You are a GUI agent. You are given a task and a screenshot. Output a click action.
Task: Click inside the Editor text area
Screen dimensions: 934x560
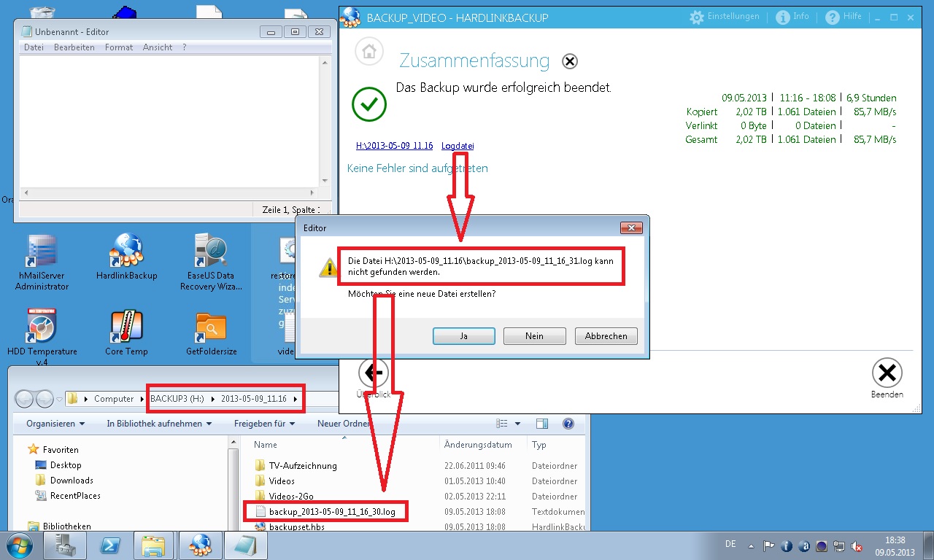[168, 120]
